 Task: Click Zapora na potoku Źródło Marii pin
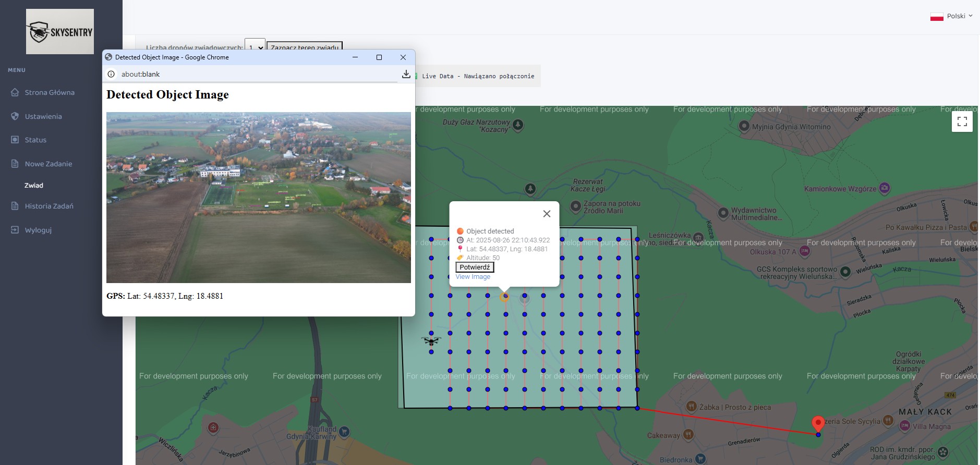[575, 206]
